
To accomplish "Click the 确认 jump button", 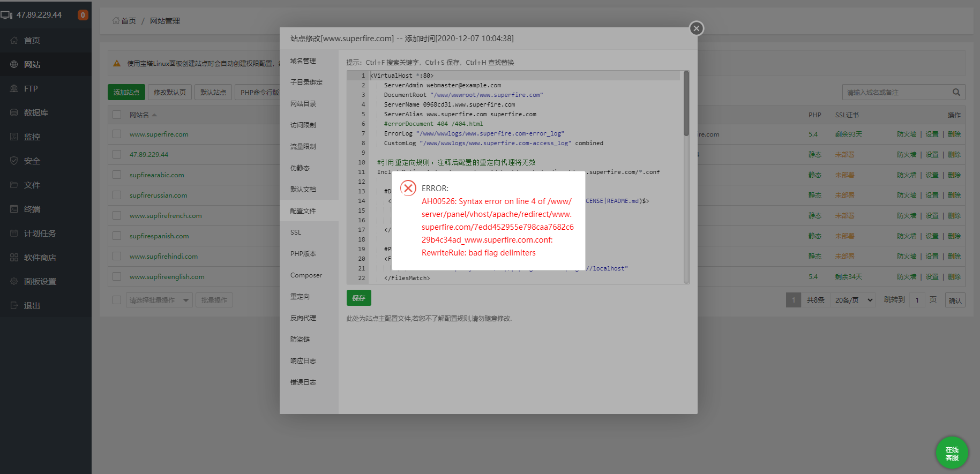I will point(955,300).
